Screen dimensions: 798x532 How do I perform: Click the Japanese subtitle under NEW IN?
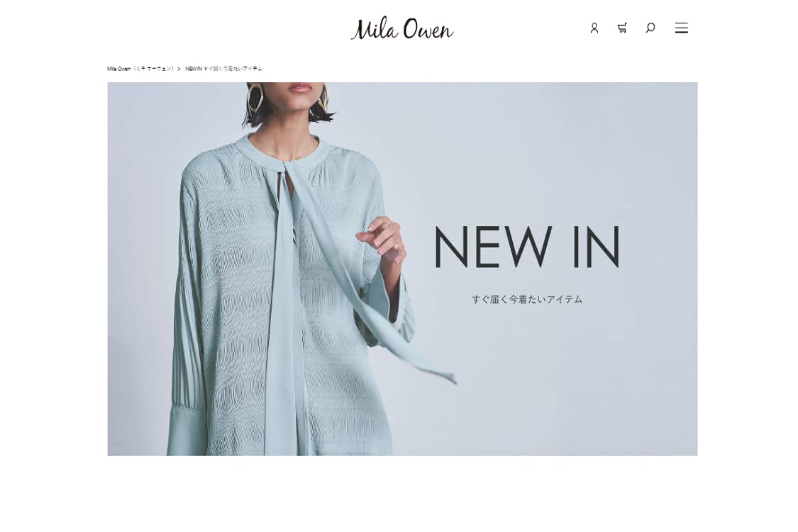[x=527, y=299]
